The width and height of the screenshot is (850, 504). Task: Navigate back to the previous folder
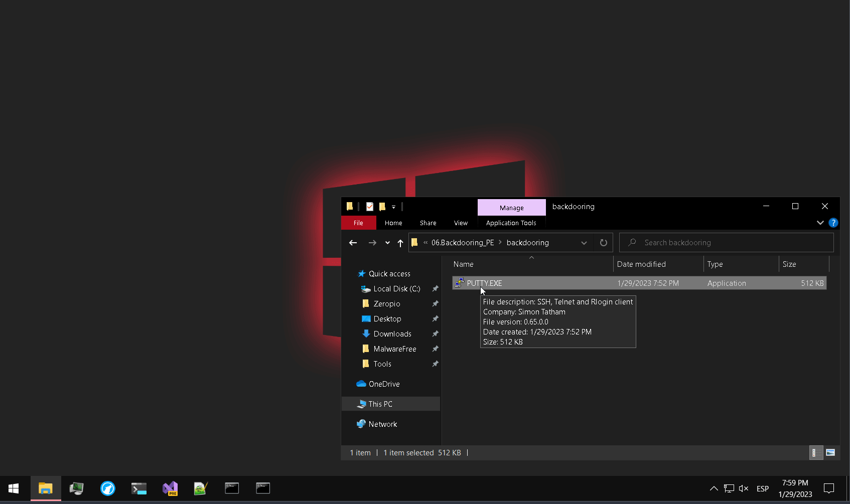353,243
